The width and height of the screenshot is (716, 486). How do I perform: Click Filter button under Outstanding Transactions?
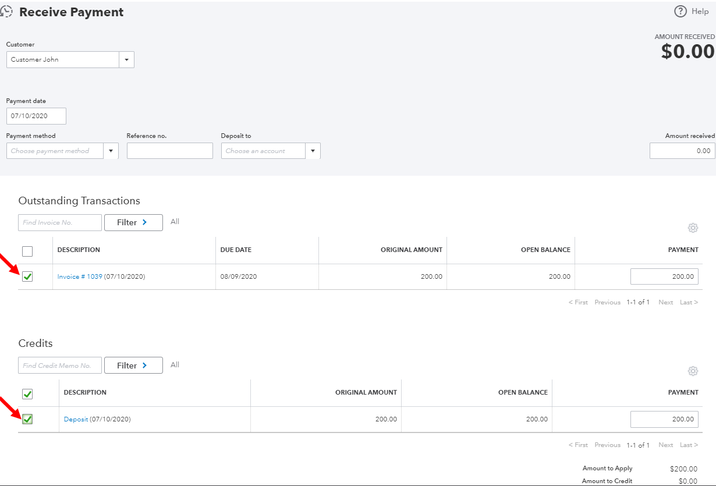[x=133, y=222]
